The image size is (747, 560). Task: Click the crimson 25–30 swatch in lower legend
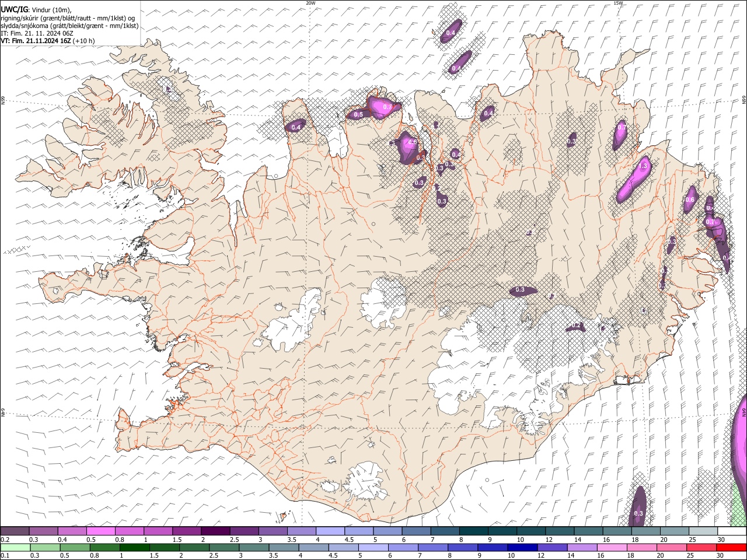tap(701, 548)
